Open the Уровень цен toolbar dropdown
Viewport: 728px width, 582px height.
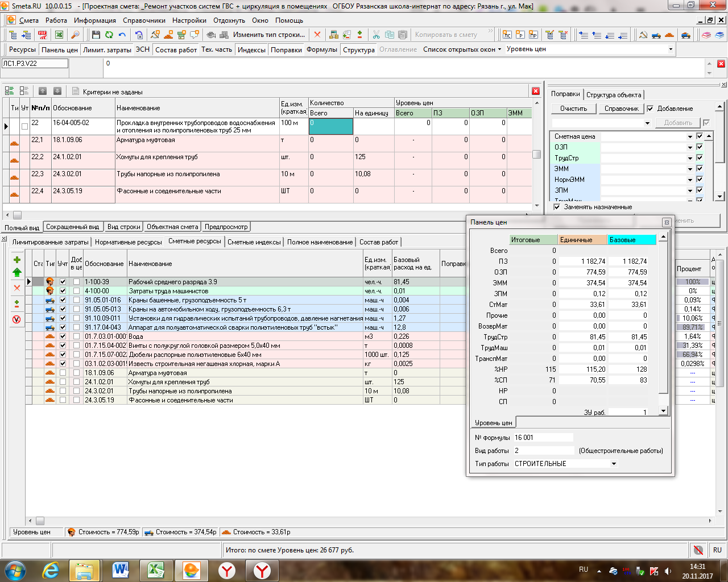(671, 49)
